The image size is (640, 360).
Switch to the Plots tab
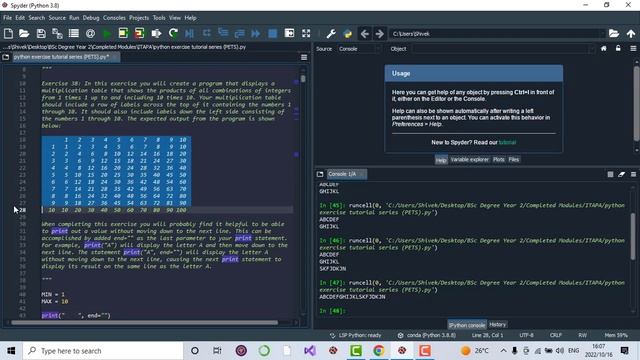(498, 160)
